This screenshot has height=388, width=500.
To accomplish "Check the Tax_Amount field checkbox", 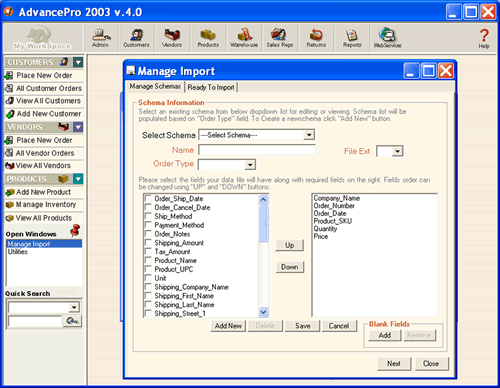I will 148,252.
